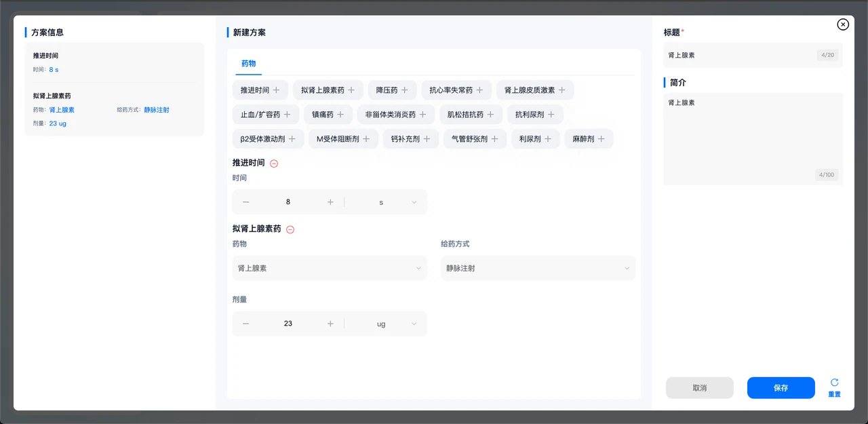The width and height of the screenshot is (868, 424).
Task: Add 降压药 drug category
Action: tap(393, 90)
